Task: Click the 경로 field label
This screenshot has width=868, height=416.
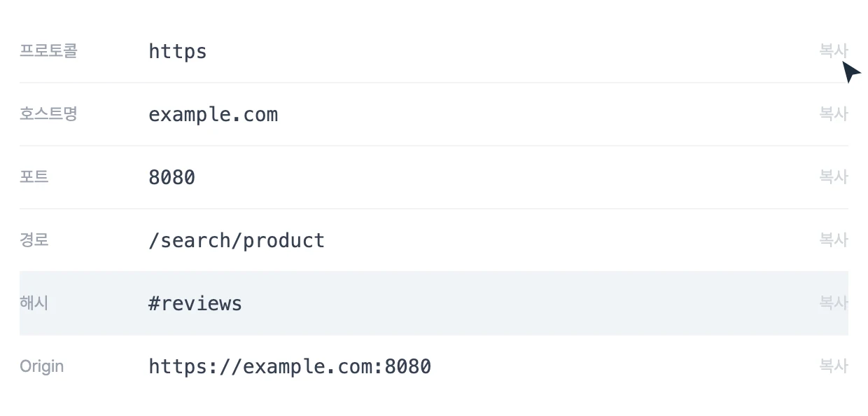Action: (x=34, y=240)
